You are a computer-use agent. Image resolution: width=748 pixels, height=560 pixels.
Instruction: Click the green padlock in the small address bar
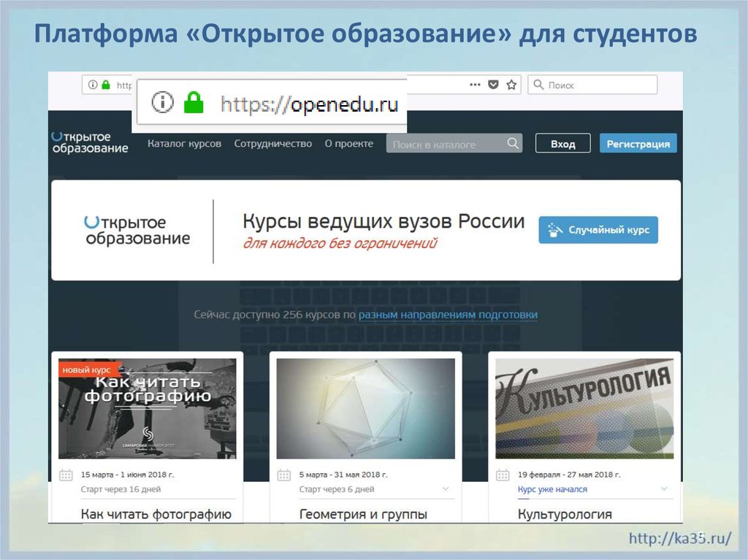pyautogui.click(x=106, y=85)
